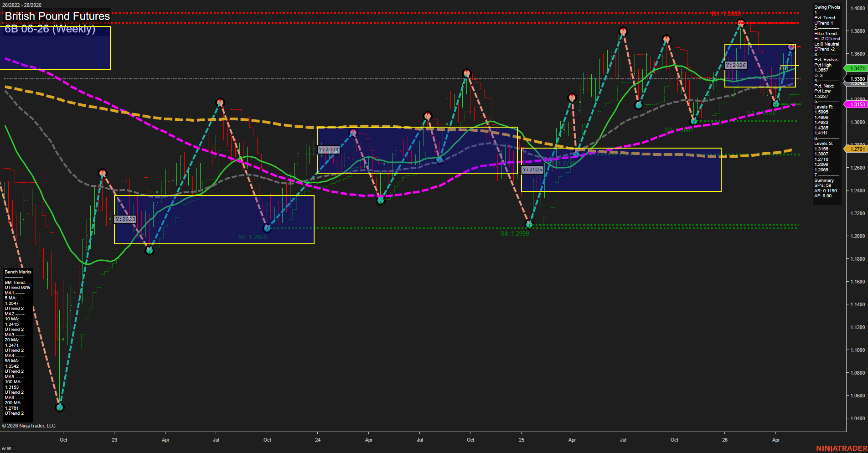Click the small FD label inside the Y:2026 box
The image size is (868, 453).
pyautogui.click(x=783, y=68)
